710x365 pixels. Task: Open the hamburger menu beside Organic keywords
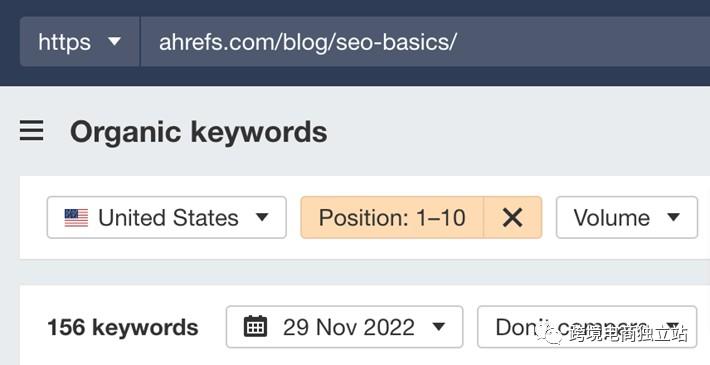click(x=32, y=131)
